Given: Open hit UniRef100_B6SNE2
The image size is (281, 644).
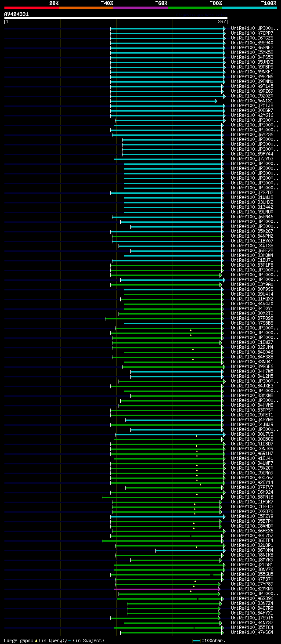Looking at the screenshot, I should [252, 48].
